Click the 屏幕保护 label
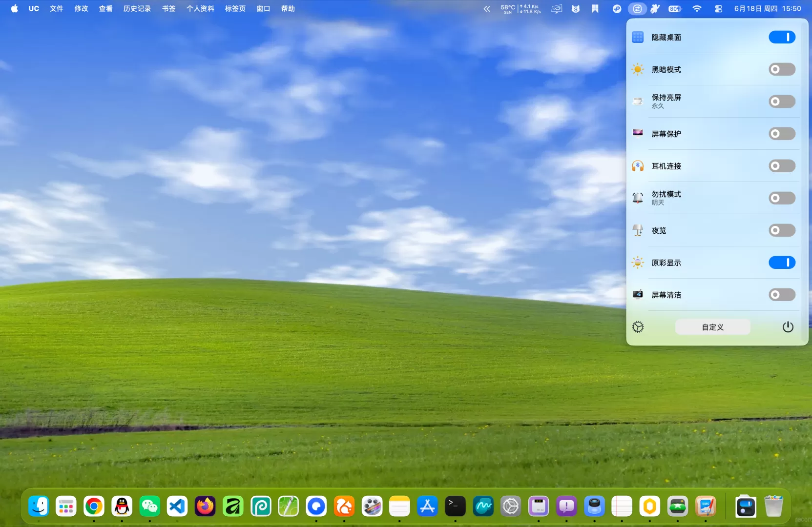 (666, 134)
